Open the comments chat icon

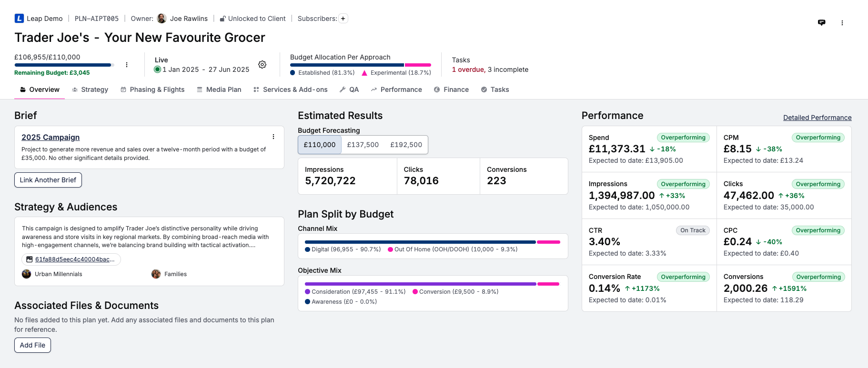pos(821,22)
